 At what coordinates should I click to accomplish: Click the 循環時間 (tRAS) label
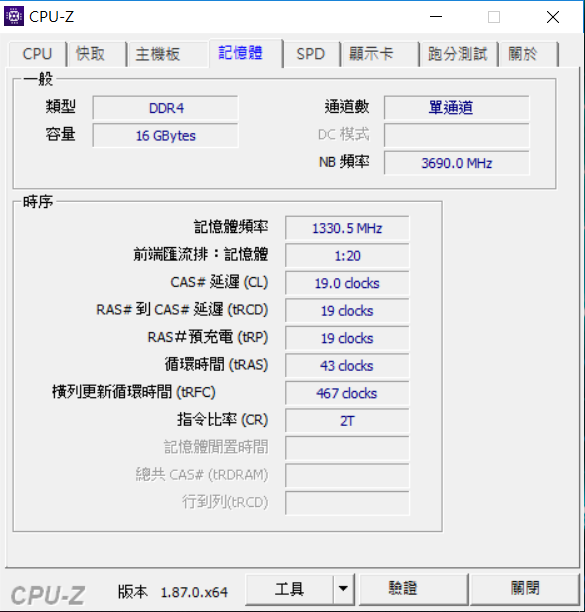coord(216,365)
